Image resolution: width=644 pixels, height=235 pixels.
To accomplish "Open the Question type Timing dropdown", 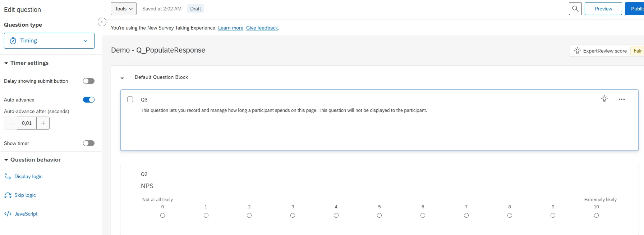I will click(x=49, y=41).
